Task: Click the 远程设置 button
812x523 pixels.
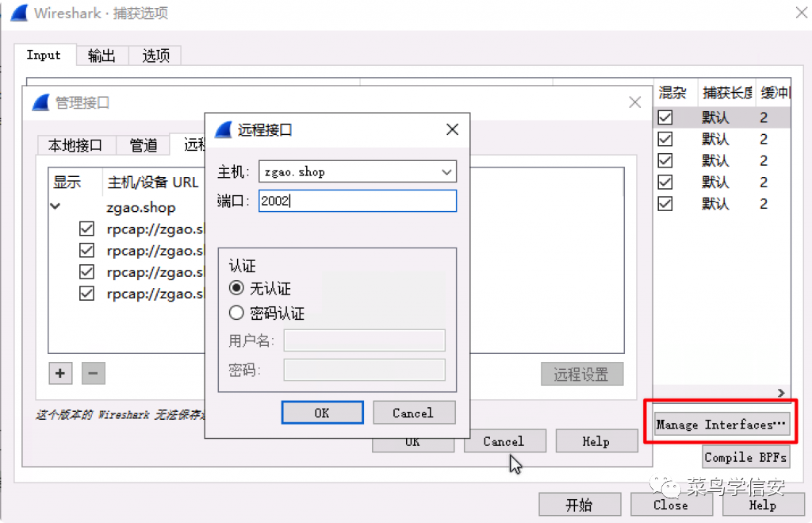Action: (x=581, y=375)
